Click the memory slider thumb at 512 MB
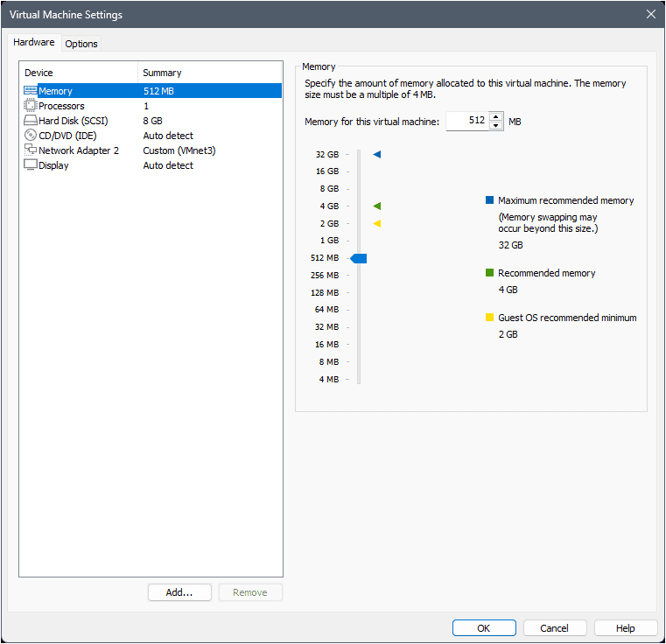The height and width of the screenshot is (644, 666). tap(359, 258)
